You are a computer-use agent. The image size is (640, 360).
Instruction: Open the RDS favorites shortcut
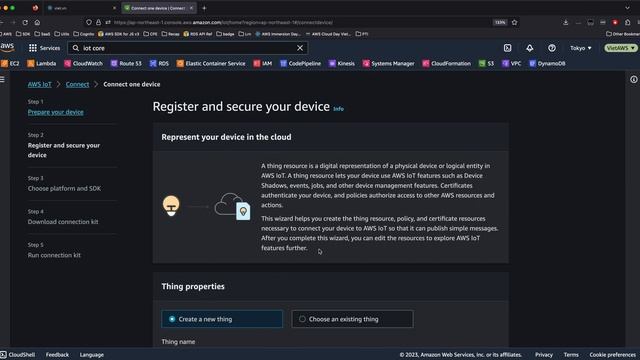click(x=159, y=64)
